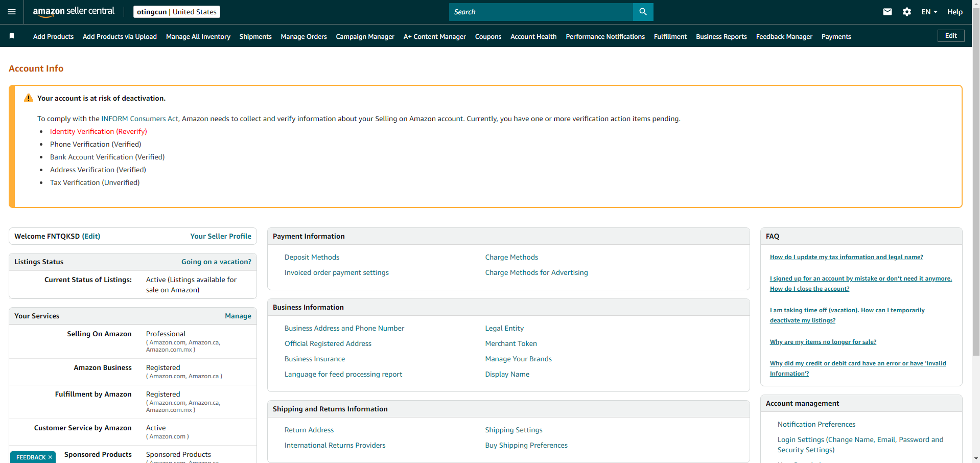Open Official Registered Address

click(x=328, y=343)
